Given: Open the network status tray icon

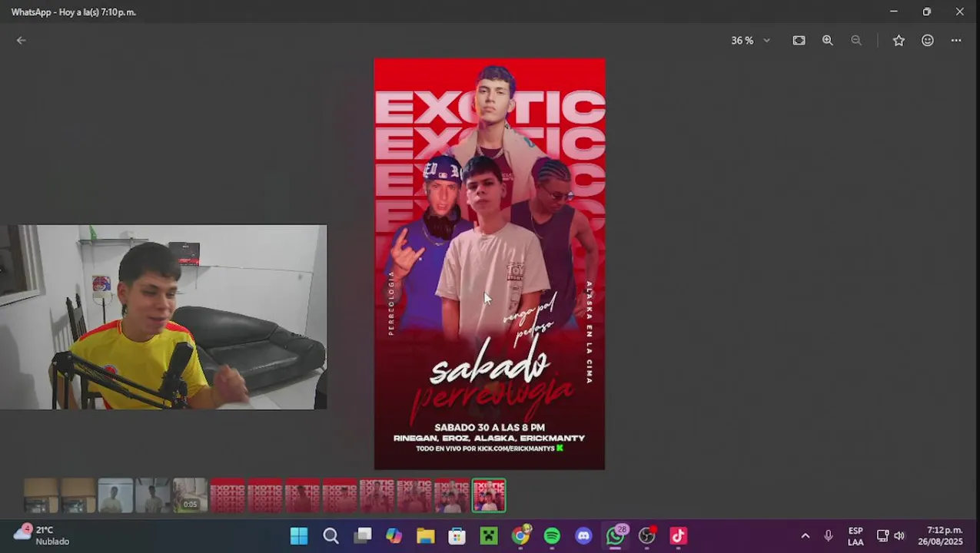Looking at the screenshot, I should click(x=882, y=535).
